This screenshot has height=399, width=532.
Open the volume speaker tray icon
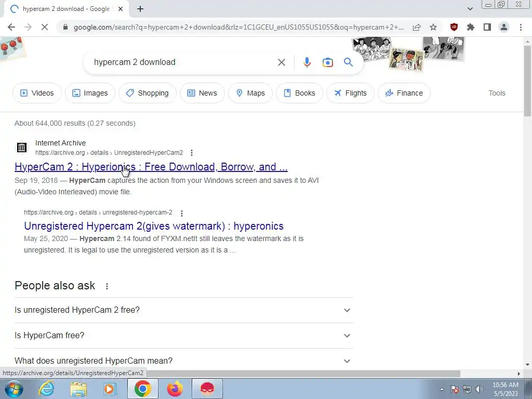click(479, 389)
